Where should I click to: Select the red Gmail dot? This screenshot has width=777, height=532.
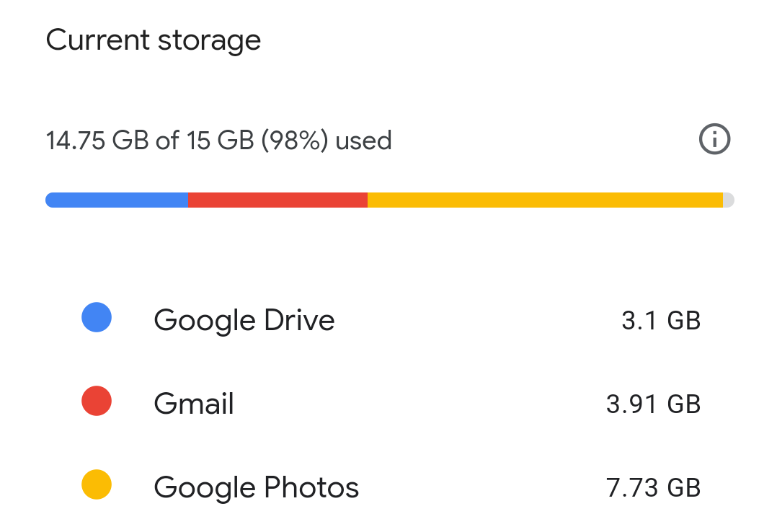coord(97,401)
